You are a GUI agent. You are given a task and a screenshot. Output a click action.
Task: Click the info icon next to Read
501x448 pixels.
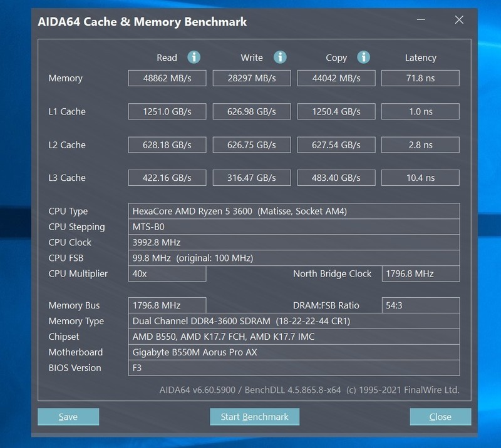194,57
